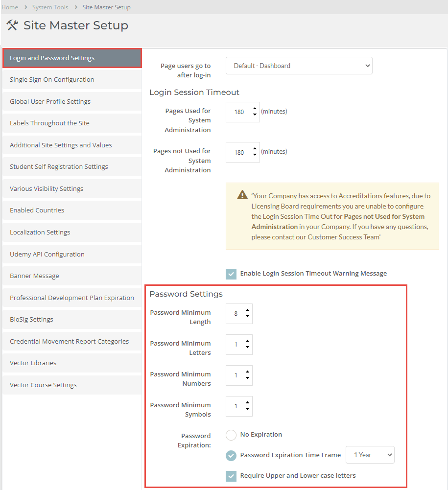Screen dimensions: 448x490
Task: Toggle Enable Login Session Timeout Warning Message checkbox
Action: point(231,274)
